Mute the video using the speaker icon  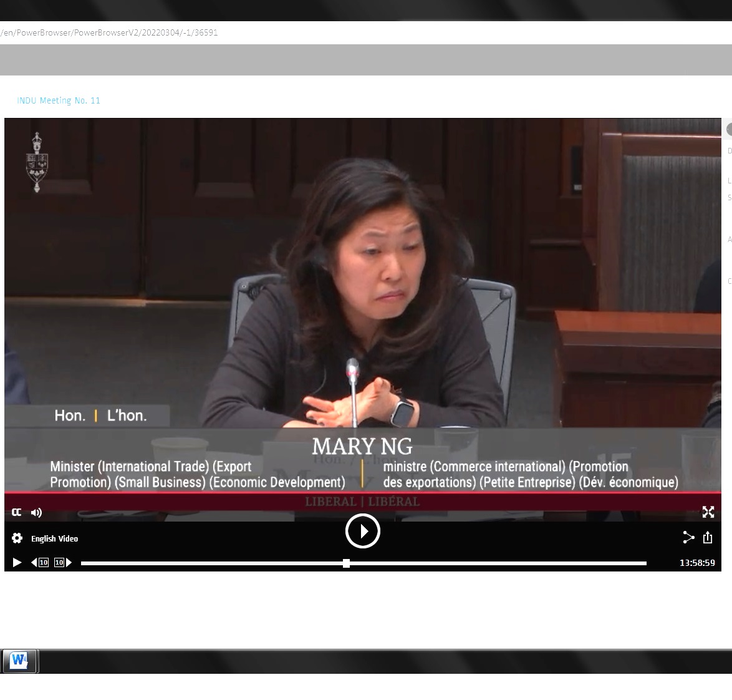point(36,512)
